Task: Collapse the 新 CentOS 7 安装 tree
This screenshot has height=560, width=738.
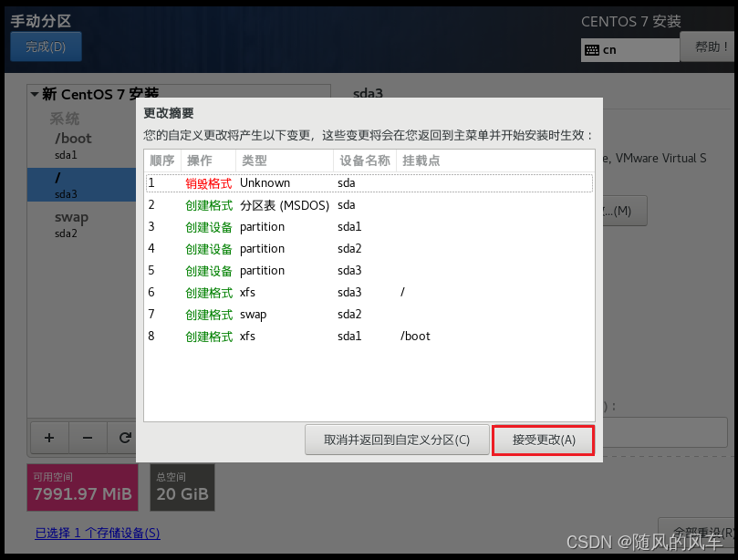Action: 35,94
